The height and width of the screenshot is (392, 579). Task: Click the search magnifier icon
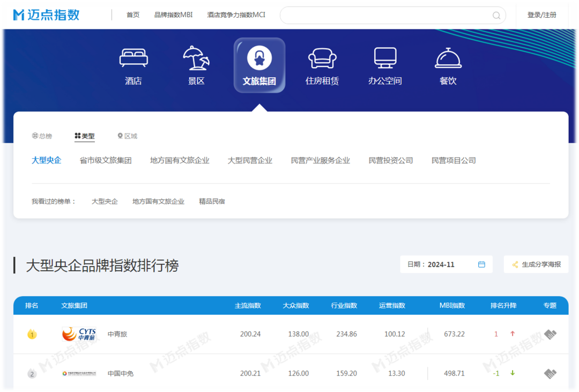tap(496, 16)
